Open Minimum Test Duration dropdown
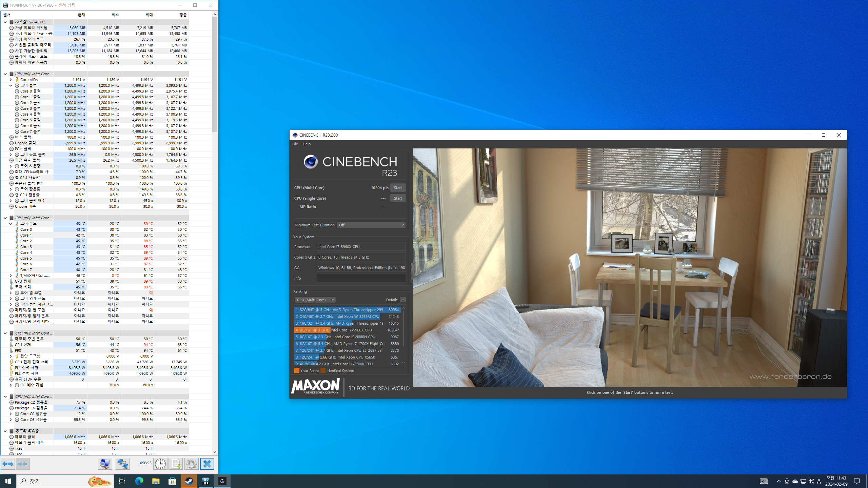The width and height of the screenshot is (868, 488). pos(371,225)
